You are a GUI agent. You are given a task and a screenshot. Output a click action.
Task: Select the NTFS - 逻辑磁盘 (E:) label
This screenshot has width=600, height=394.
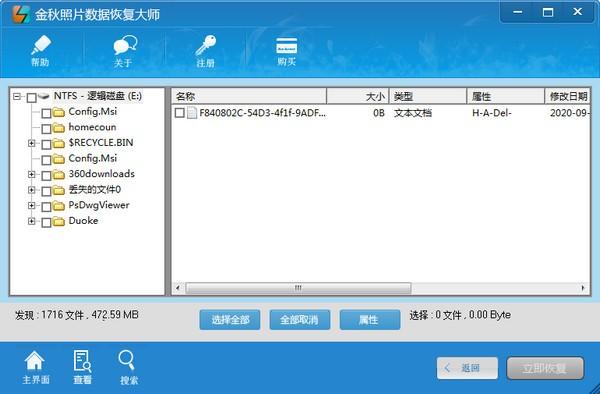click(98, 96)
